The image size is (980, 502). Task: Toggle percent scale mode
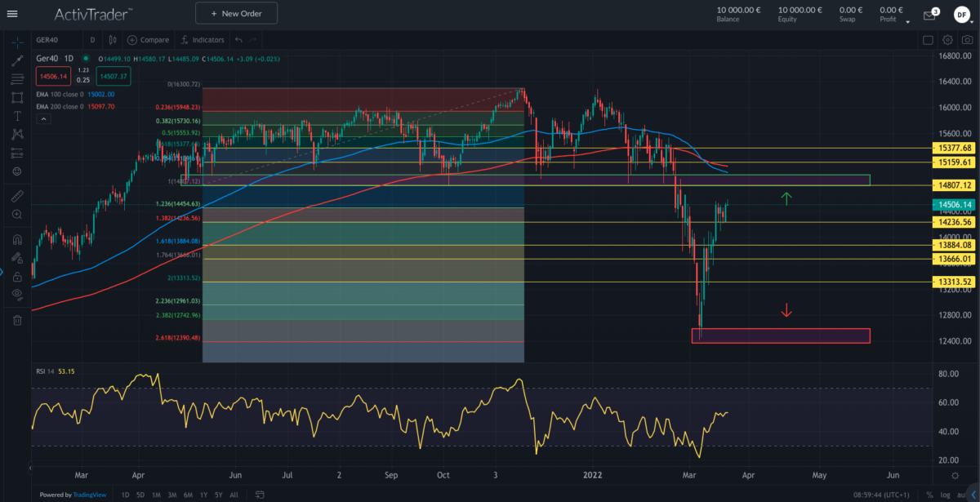point(930,495)
